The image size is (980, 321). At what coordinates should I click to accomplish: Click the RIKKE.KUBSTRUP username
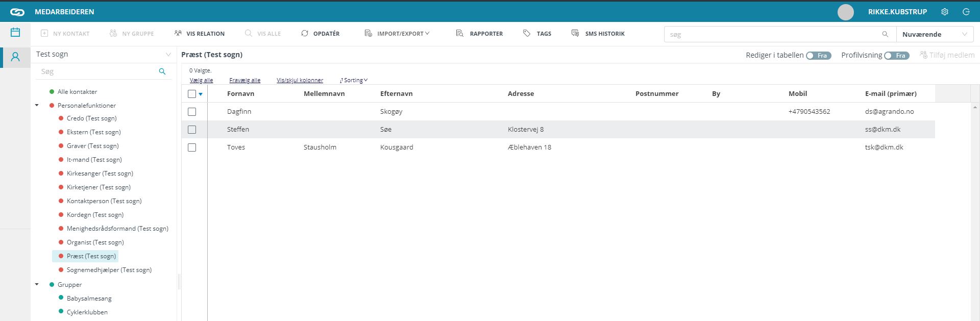[x=897, y=12]
